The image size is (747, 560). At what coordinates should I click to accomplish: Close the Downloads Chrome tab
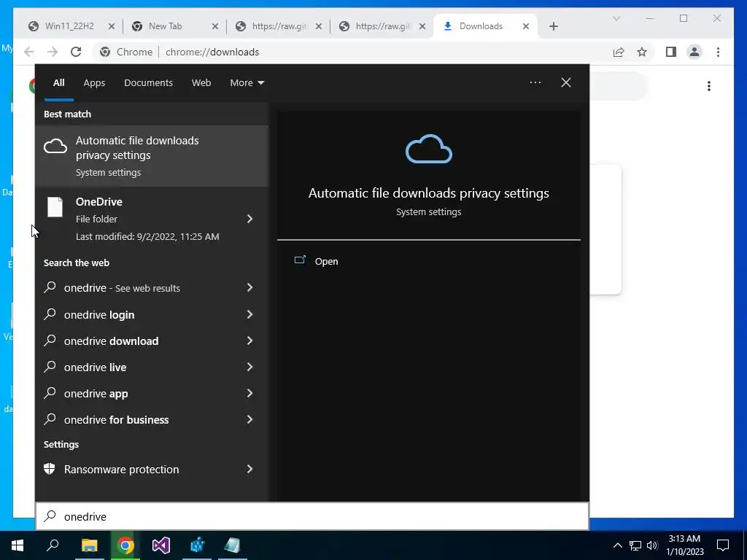coord(525,26)
